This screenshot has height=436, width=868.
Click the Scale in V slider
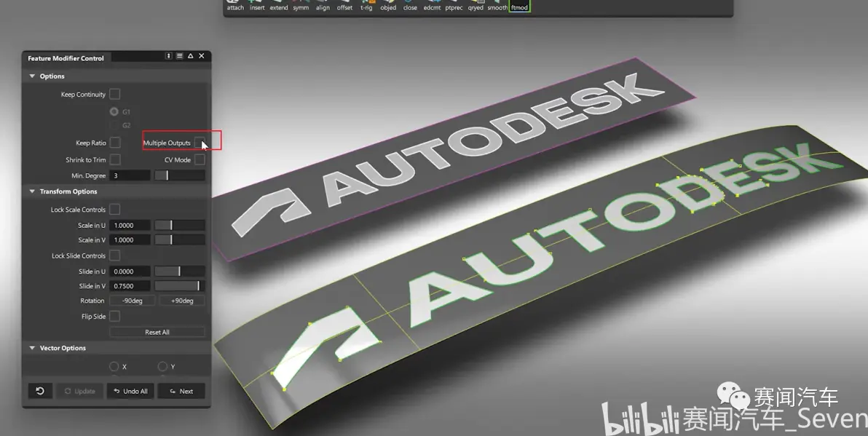(179, 239)
